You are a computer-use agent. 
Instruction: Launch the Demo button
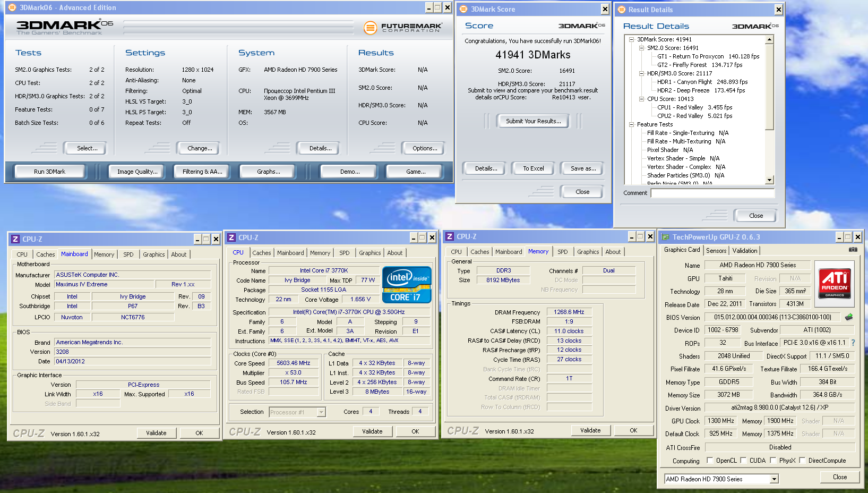tap(350, 172)
